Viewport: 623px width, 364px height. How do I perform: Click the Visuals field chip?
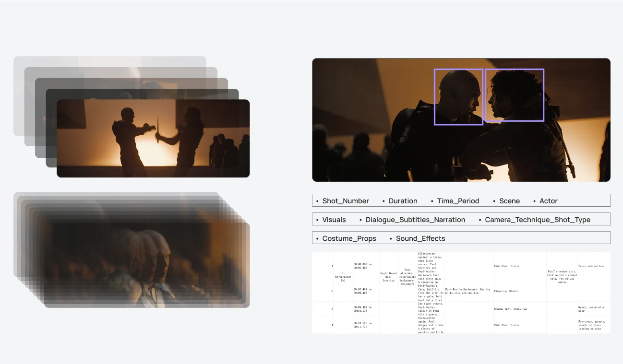point(334,219)
